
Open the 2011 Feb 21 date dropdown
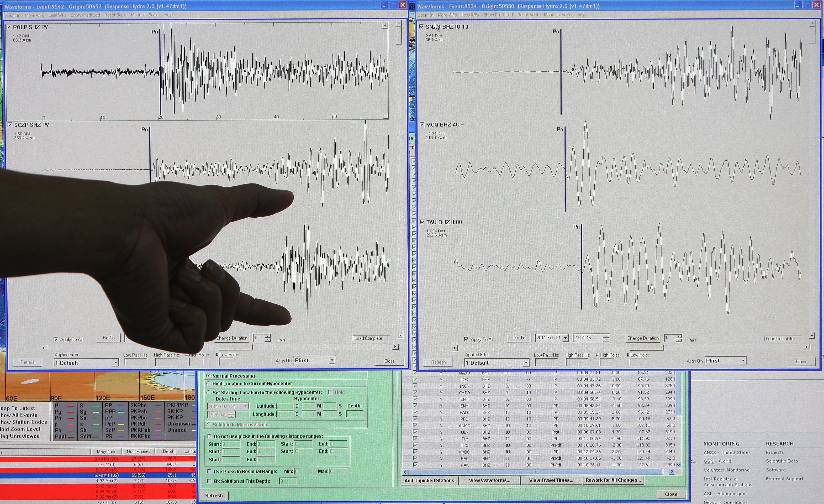pyautogui.click(x=565, y=338)
